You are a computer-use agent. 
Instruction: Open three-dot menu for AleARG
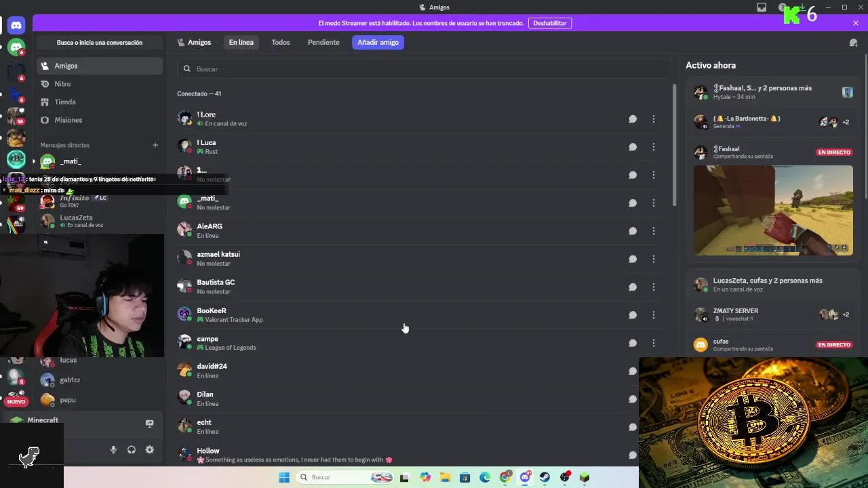[654, 231]
